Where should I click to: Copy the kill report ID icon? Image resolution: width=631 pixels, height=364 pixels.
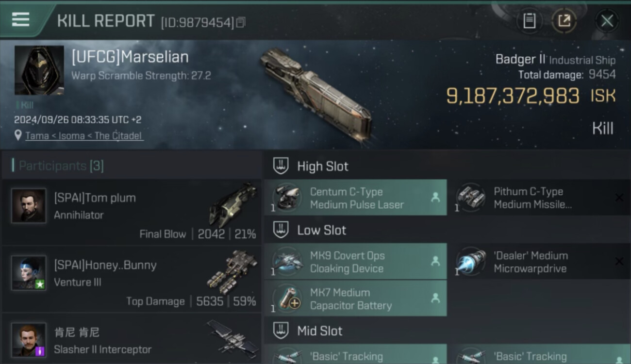click(241, 22)
